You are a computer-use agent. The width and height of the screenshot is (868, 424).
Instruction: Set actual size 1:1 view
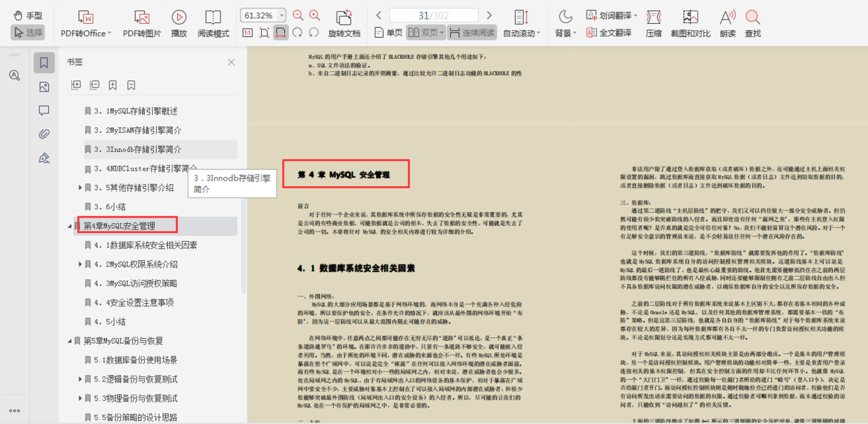point(248,32)
